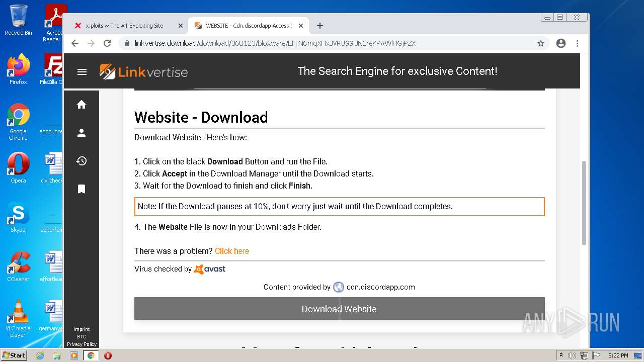Click the address bar URL
The width and height of the screenshot is (644, 362).
coord(275,43)
